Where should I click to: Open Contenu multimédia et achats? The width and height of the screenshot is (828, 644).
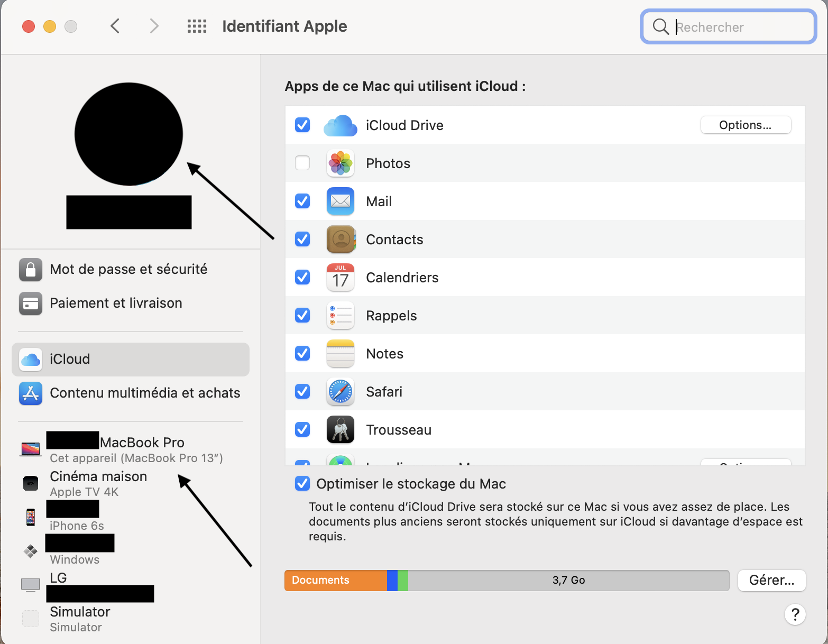click(145, 393)
